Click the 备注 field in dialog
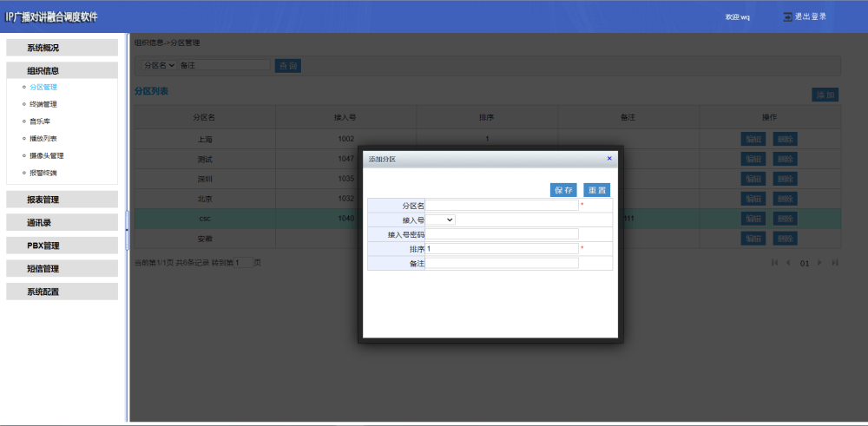 pos(502,264)
